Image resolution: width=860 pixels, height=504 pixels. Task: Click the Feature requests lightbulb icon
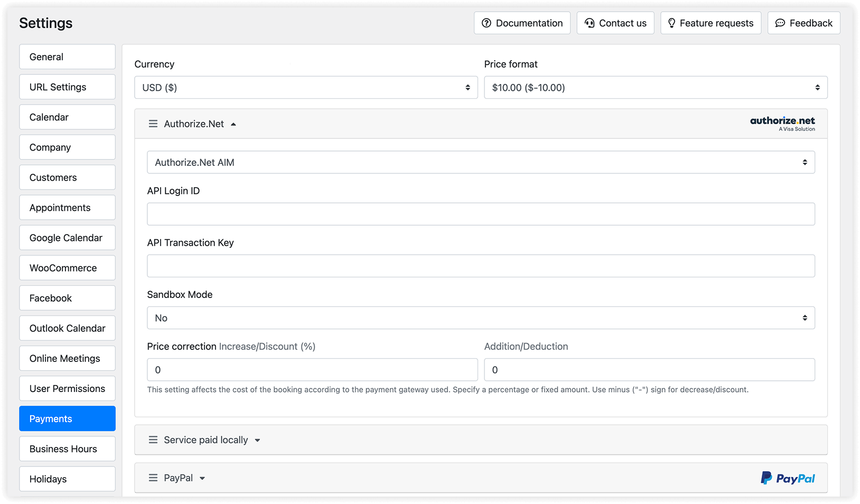pyautogui.click(x=671, y=23)
